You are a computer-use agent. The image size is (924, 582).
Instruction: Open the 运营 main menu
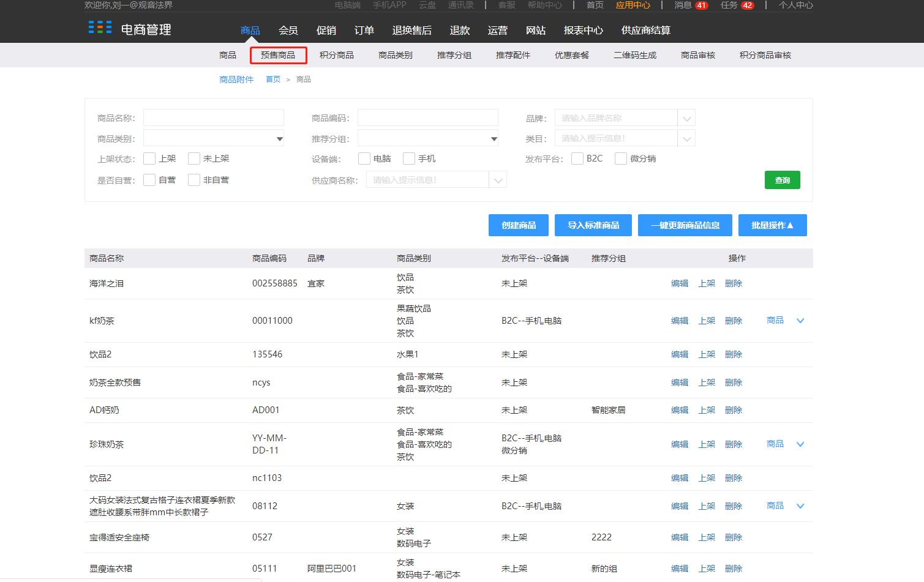click(x=498, y=31)
